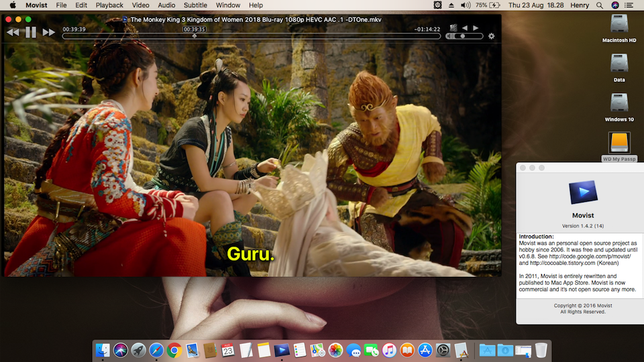
Task: Open the Video menu
Action: [140, 5]
